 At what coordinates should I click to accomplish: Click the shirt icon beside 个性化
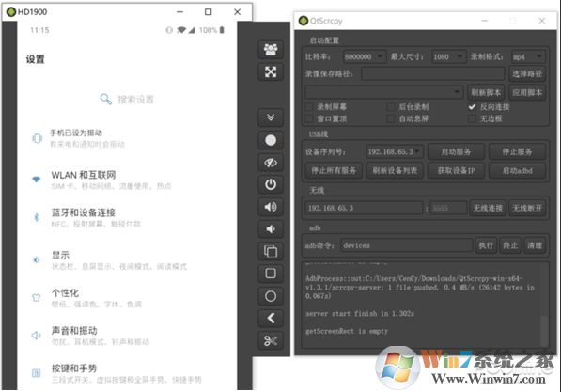(36, 297)
